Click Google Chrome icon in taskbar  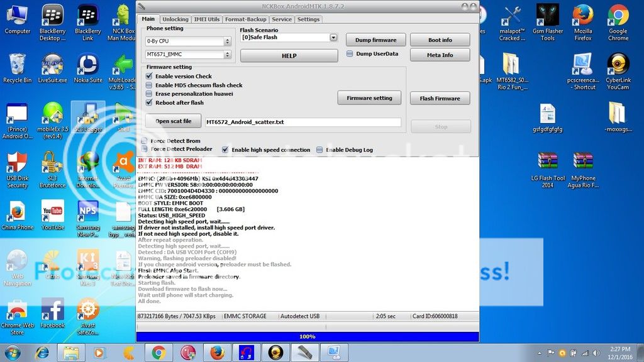(x=158, y=353)
